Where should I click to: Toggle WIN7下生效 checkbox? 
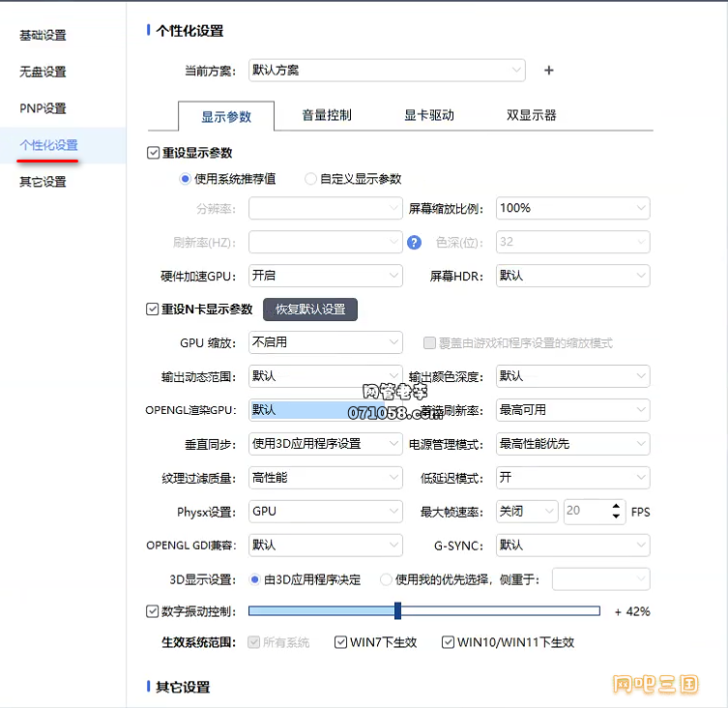[x=341, y=642]
